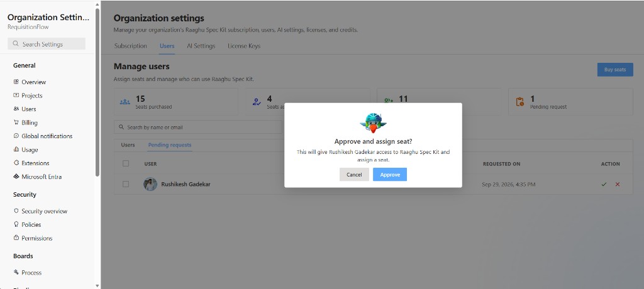644x289 pixels.
Task: Switch to the Users sub-tab in the table
Action: (x=128, y=145)
